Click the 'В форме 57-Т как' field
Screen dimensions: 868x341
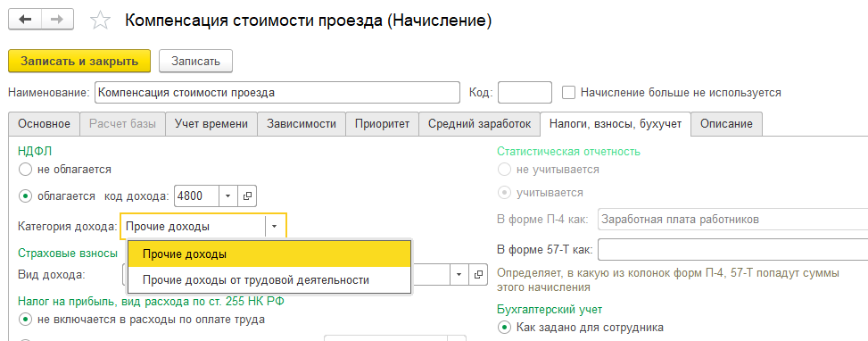732,250
